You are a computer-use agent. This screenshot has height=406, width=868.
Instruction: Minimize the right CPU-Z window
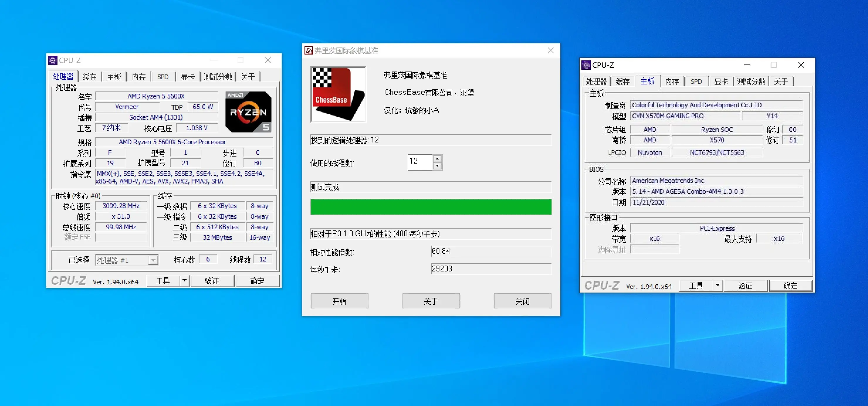click(747, 64)
